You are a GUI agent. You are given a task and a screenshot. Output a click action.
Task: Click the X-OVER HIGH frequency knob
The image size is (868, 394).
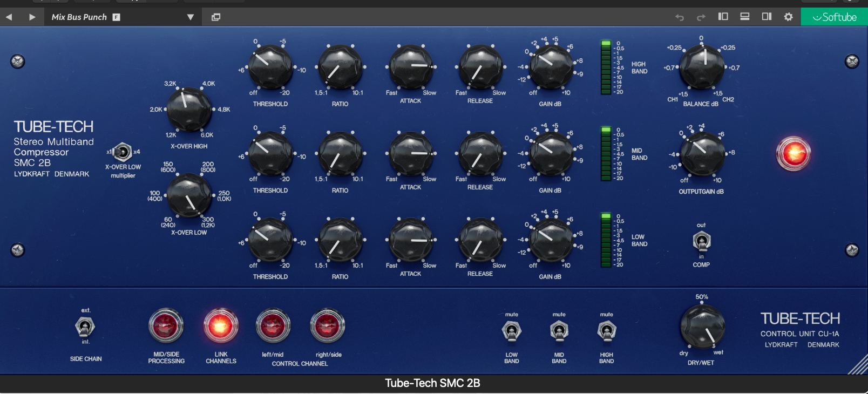point(189,109)
